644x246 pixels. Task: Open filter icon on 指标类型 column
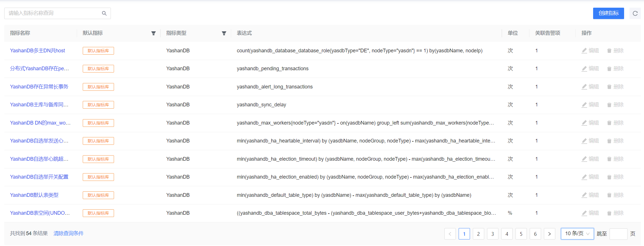coord(224,33)
